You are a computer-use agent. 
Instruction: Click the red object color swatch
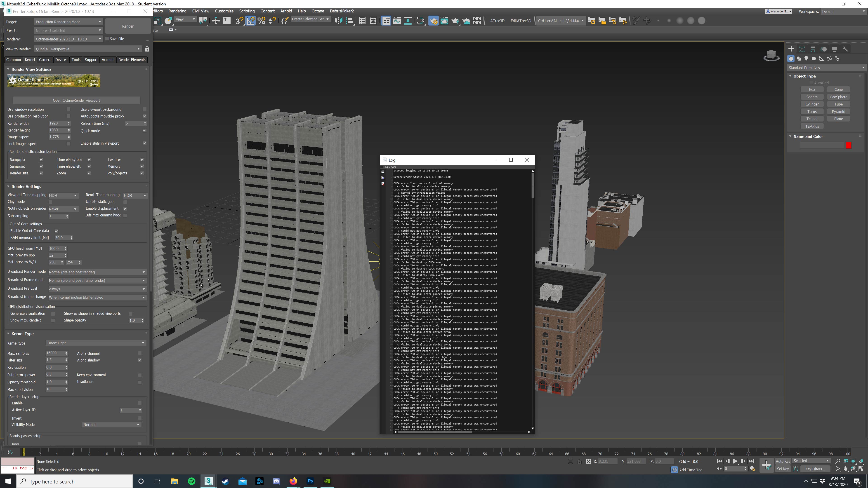pos(849,145)
